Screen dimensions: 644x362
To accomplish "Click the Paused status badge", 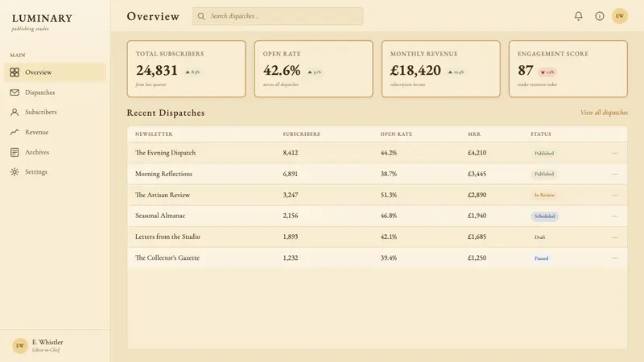I will pos(541,258).
